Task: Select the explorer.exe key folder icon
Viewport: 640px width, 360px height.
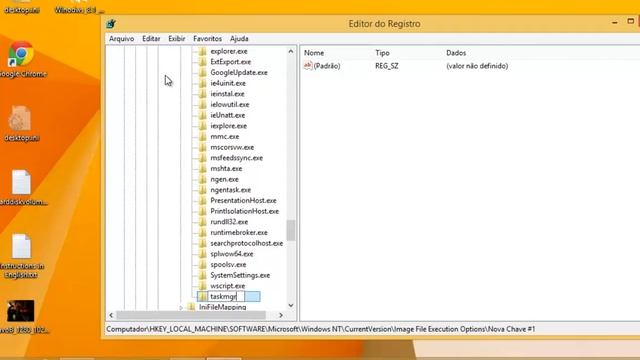Action: pyautogui.click(x=202, y=51)
